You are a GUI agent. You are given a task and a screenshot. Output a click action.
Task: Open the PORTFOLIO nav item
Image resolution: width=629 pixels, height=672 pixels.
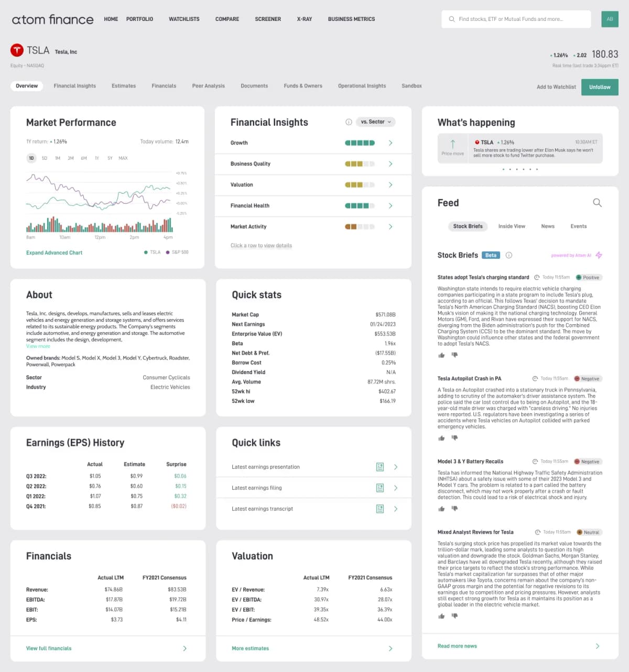pyautogui.click(x=139, y=19)
